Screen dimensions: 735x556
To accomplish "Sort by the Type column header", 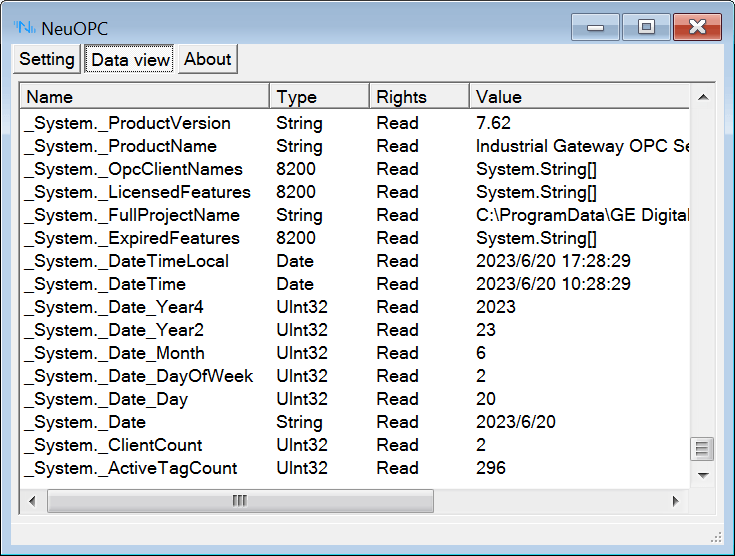I will tap(318, 97).
